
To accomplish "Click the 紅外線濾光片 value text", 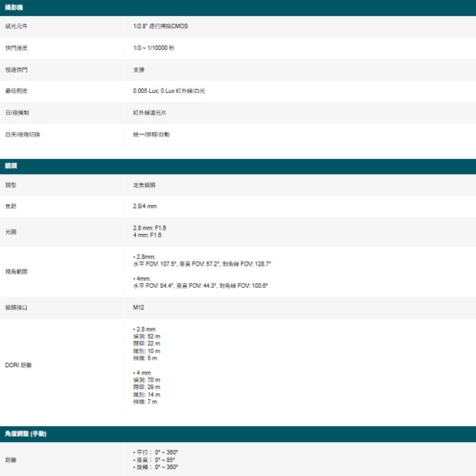I will [149, 113].
